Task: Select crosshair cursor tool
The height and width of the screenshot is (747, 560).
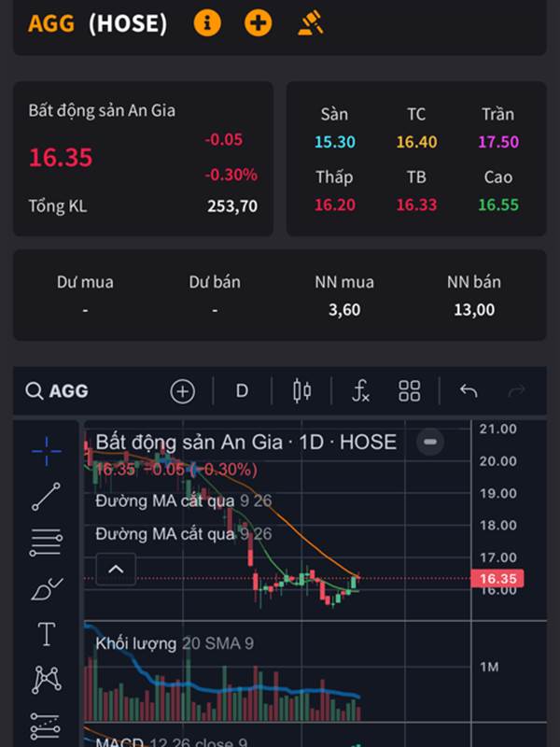Action: coord(46,451)
